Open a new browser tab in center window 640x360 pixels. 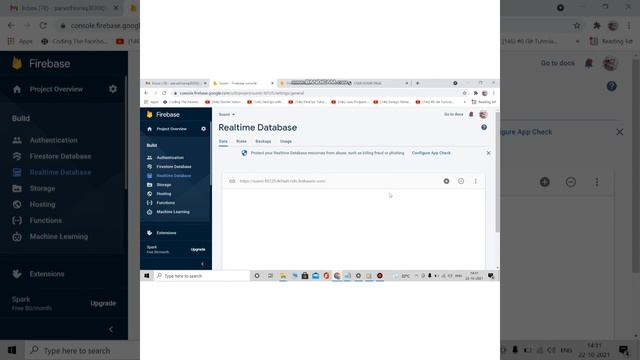tap(418, 83)
